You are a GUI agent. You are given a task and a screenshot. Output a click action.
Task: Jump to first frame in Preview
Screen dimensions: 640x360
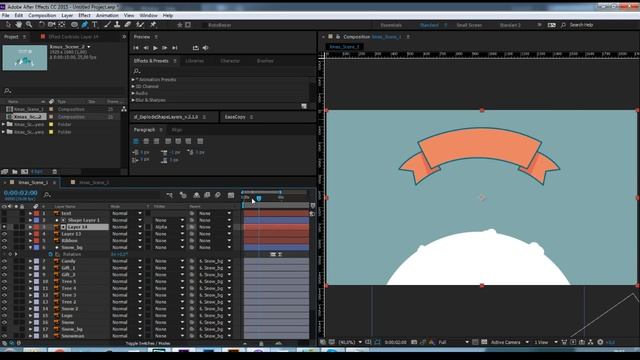pos(136,48)
